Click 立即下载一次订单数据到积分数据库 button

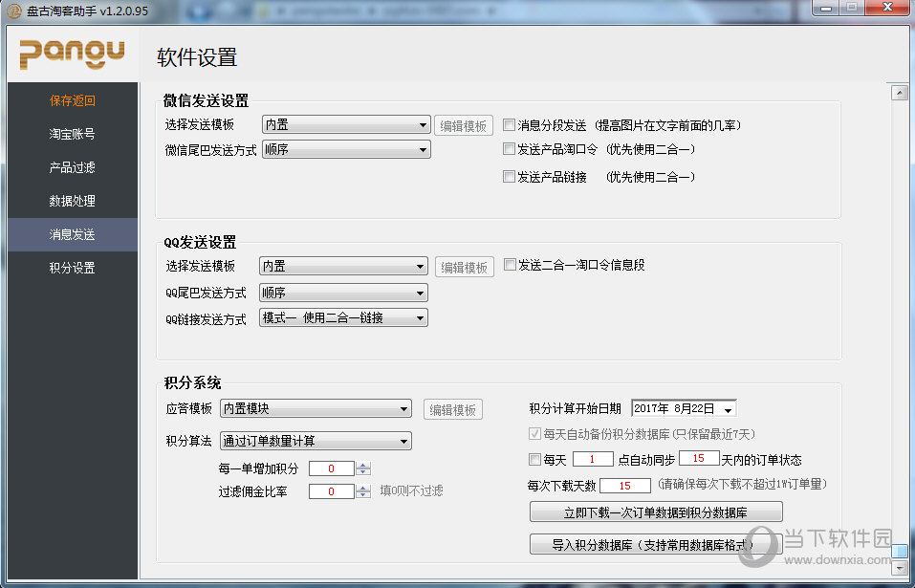pyautogui.click(x=656, y=512)
